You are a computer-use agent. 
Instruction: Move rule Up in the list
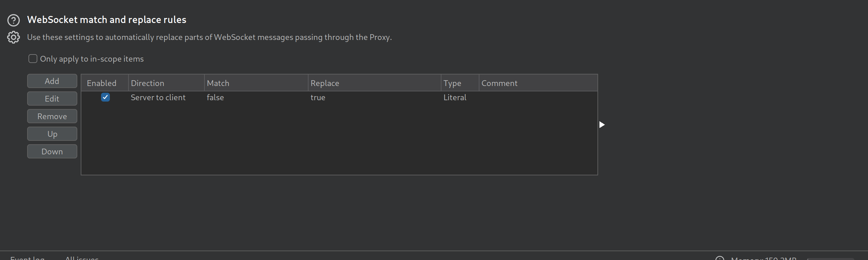pos(52,134)
